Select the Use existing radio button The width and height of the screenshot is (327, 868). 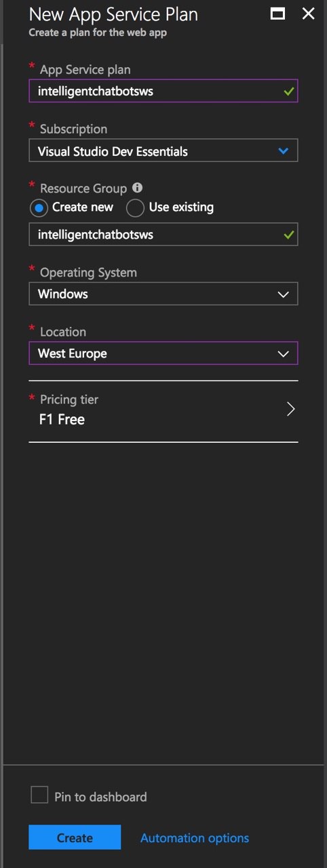(135, 208)
